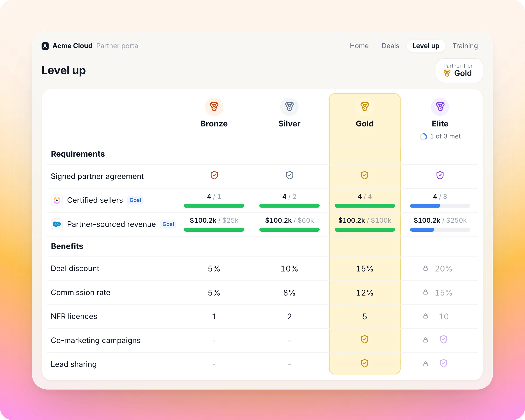
Task: Click the Gold 15% deal discount cell
Action: (x=364, y=269)
